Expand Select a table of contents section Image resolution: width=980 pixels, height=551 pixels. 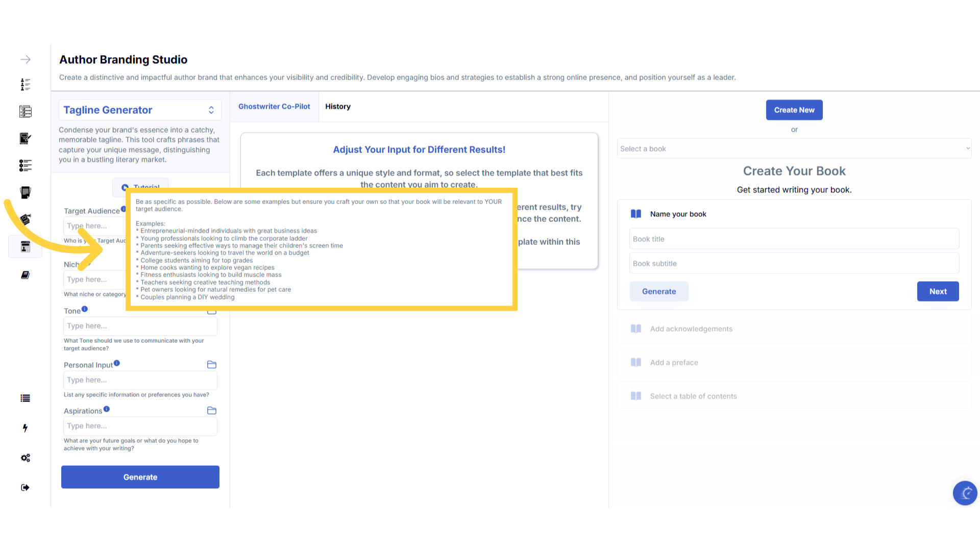pyautogui.click(x=693, y=396)
